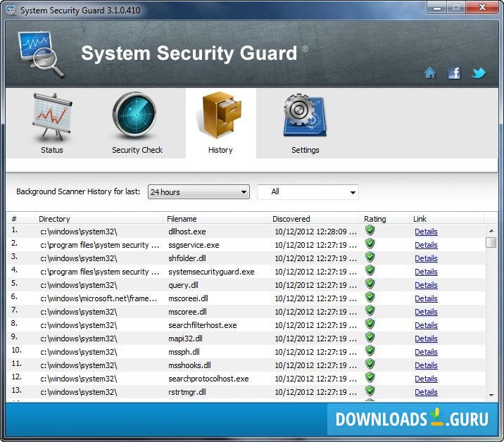The height and width of the screenshot is (442, 504).
Task: Select the row number 10. cell
Action: pyautogui.click(x=16, y=350)
